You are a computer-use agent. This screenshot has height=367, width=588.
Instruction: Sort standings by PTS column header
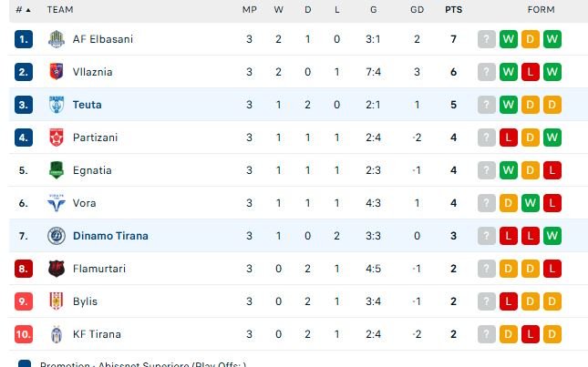click(x=452, y=10)
